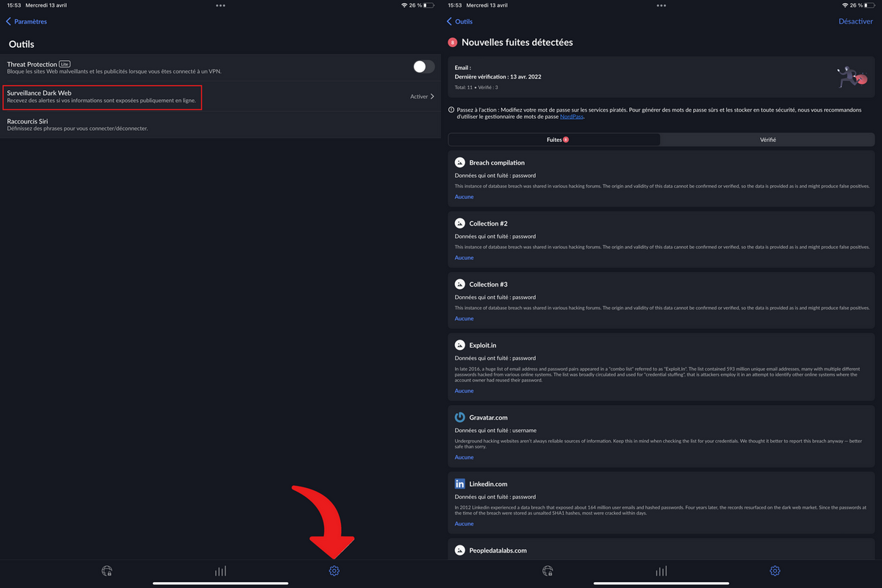
Task: Open statistics bars tab in left screen
Action: click(x=220, y=571)
